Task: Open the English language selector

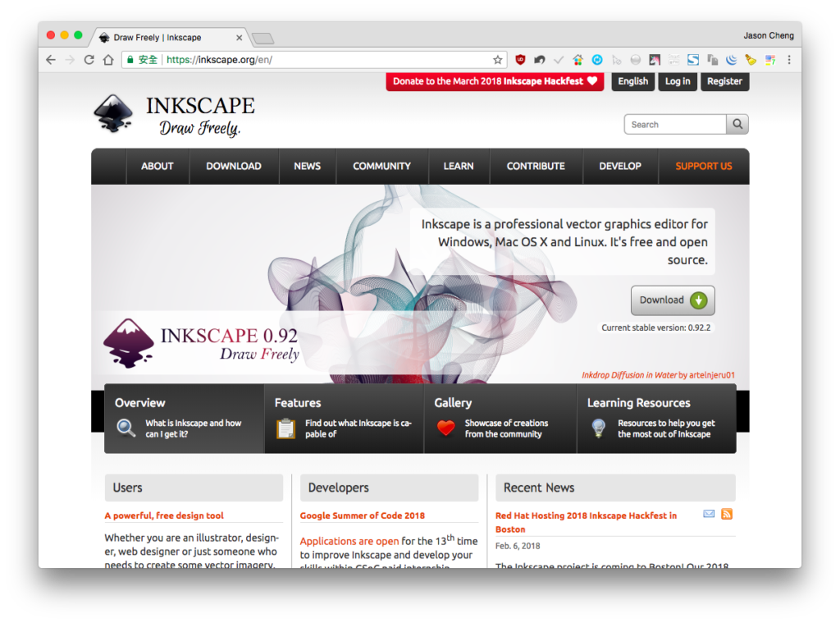Action: click(x=633, y=81)
